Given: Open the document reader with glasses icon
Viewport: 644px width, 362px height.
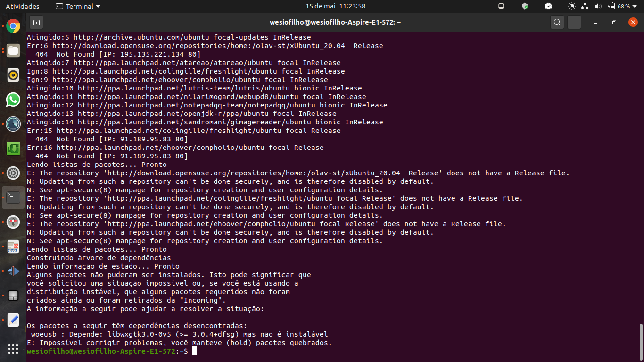Looking at the screenshot, I should [x=13, y=247].
